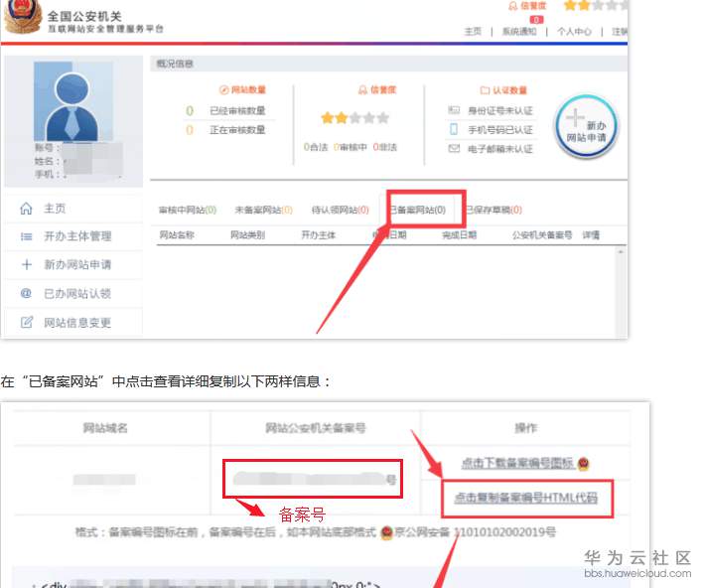Switch to 已保存草稿(0) tab
The height and width of the screenshot is (588, 705).
click(493, 210)
